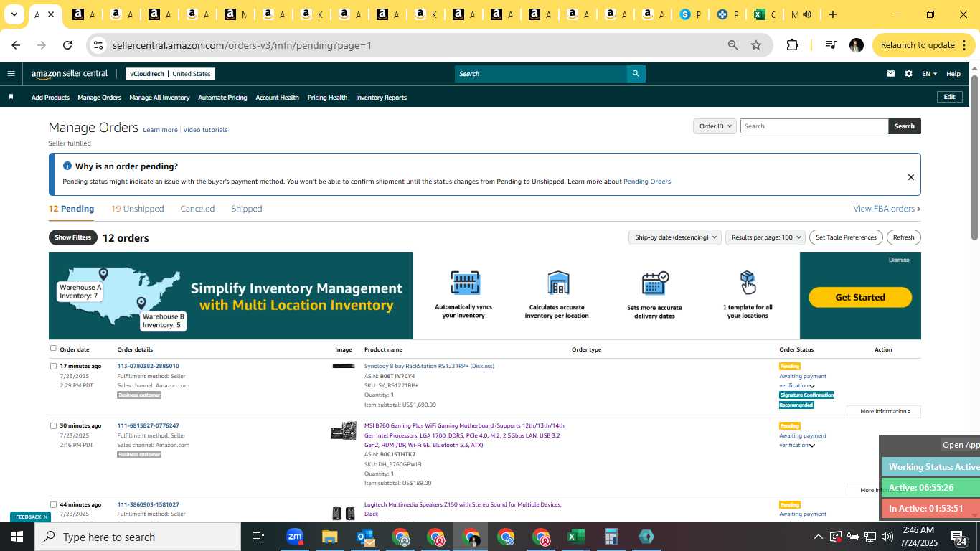Open the notification center with 24 badge
The image size is (980, 551).
[x=958, y=537]
